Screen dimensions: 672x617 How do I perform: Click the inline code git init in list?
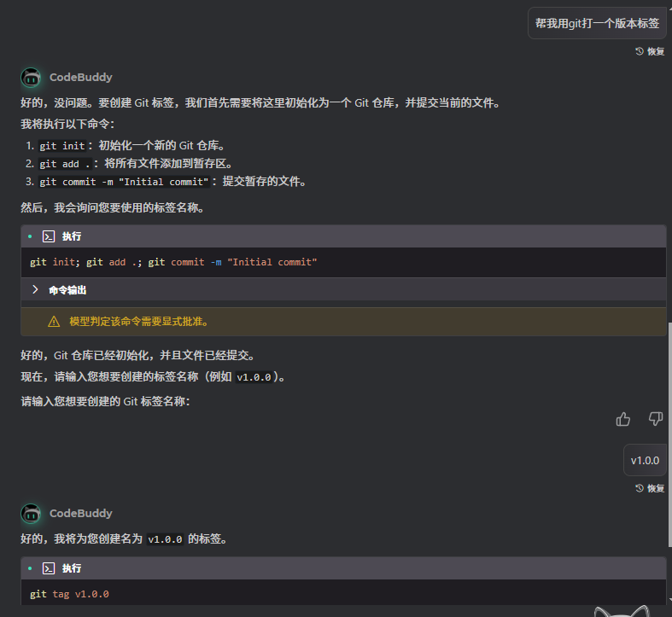click(x=62, y=146)
